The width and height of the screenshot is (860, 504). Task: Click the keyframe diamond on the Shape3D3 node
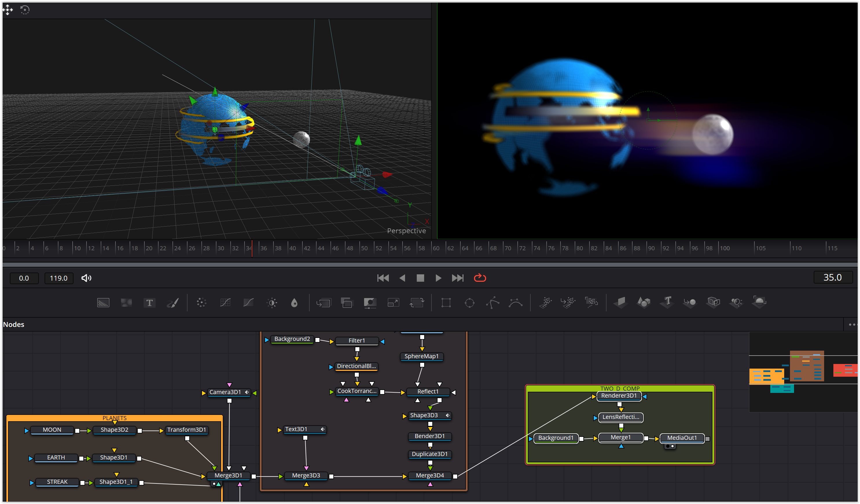click(447, 416)
